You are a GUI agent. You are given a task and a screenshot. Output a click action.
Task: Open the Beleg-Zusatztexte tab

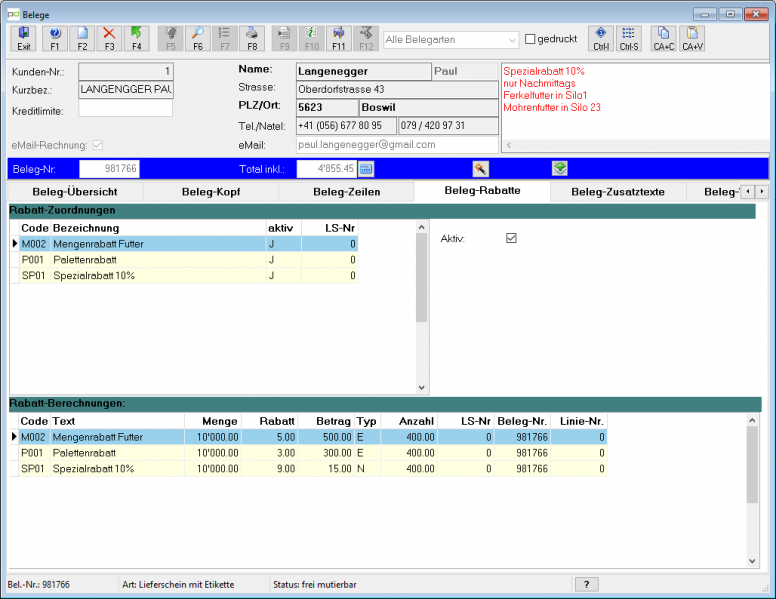(x=618, y=192)
